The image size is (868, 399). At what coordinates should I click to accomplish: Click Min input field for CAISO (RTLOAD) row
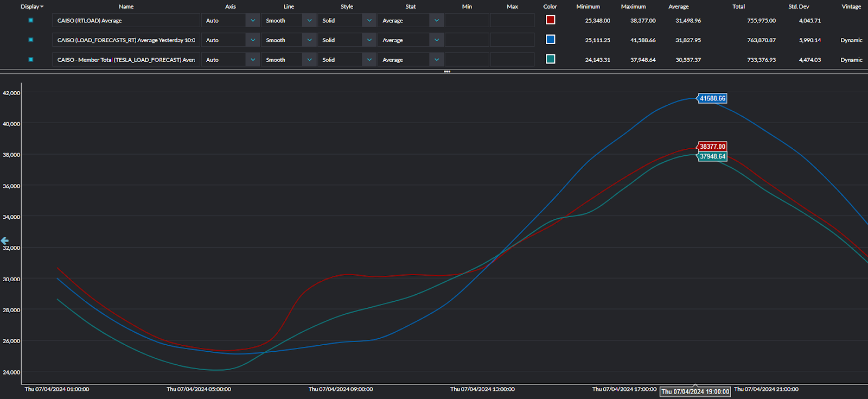[x=467, y=21]
